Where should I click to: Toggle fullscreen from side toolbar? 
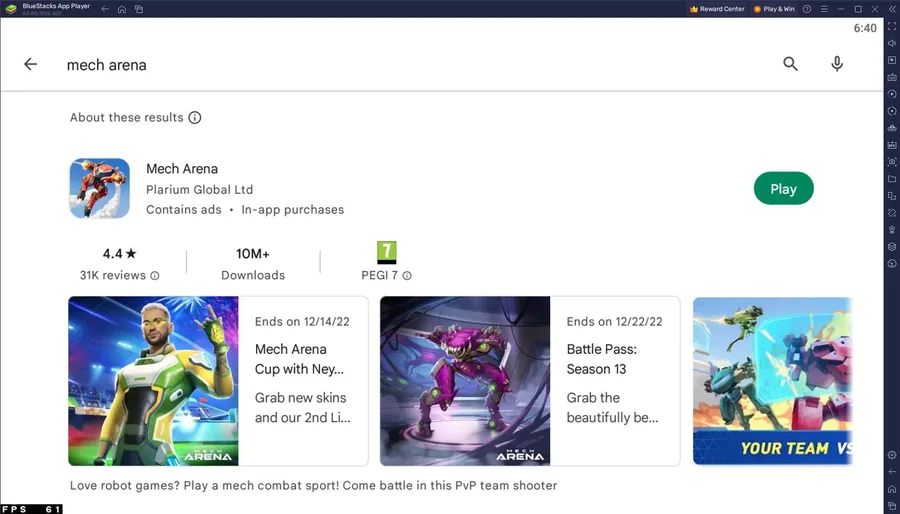pyautogui.click(x=892, y=26)
